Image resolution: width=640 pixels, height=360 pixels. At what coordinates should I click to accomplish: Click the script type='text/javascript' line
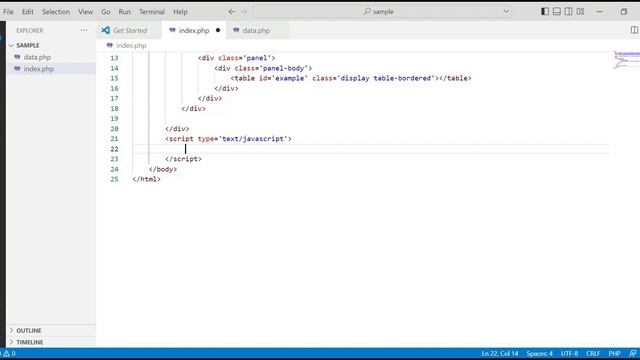coord(228,139)
